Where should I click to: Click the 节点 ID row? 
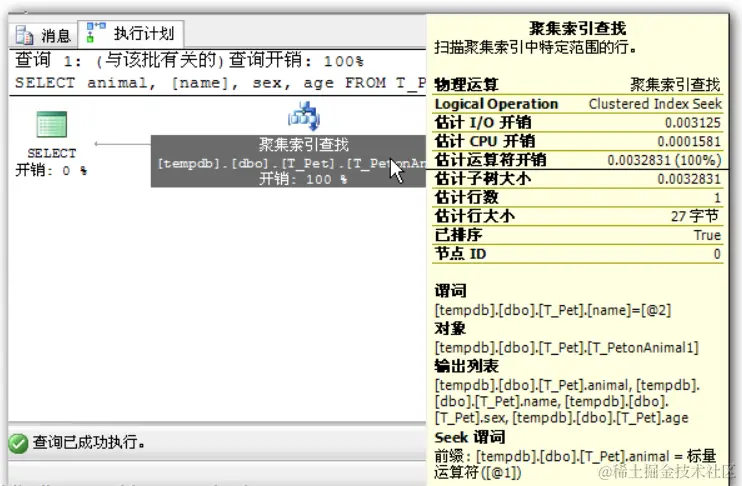578,254
